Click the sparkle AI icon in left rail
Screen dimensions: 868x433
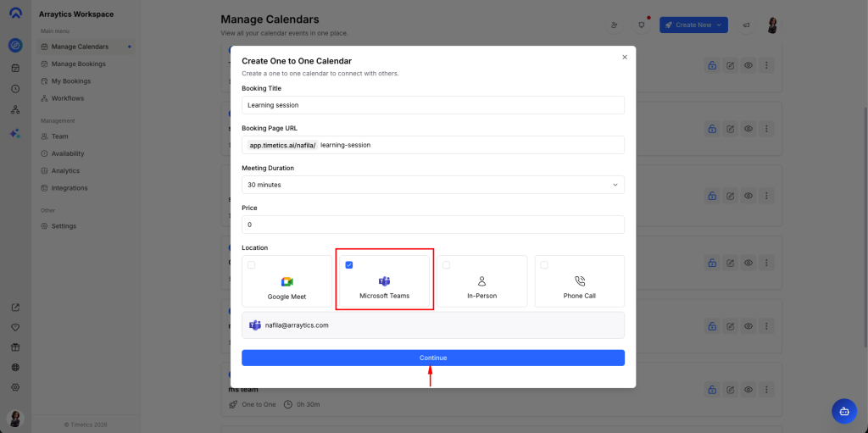(x=15, y=133)
